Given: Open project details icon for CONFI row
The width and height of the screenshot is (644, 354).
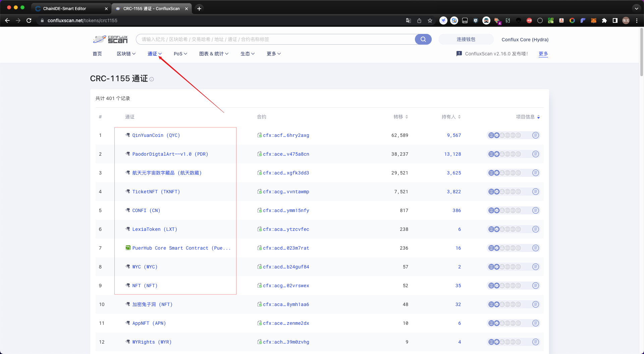Looking at the screenshot, I should tap(536, 210).
